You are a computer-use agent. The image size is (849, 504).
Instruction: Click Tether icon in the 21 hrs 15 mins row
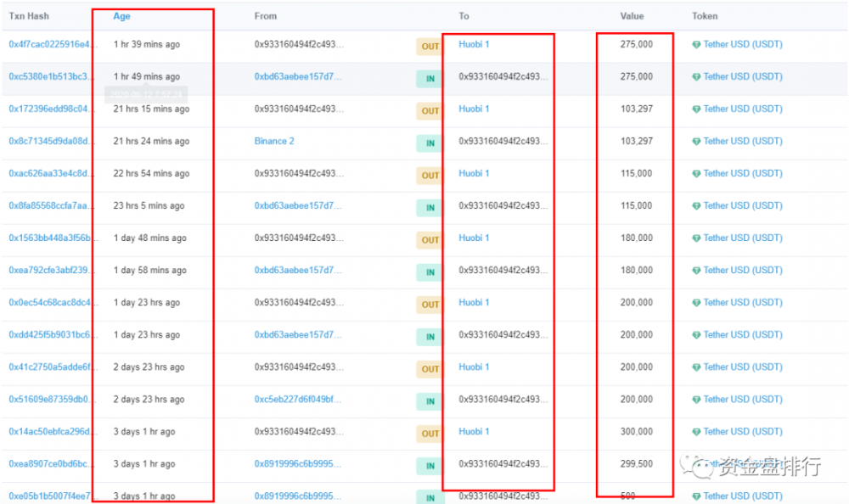click(x=697, y=109)
